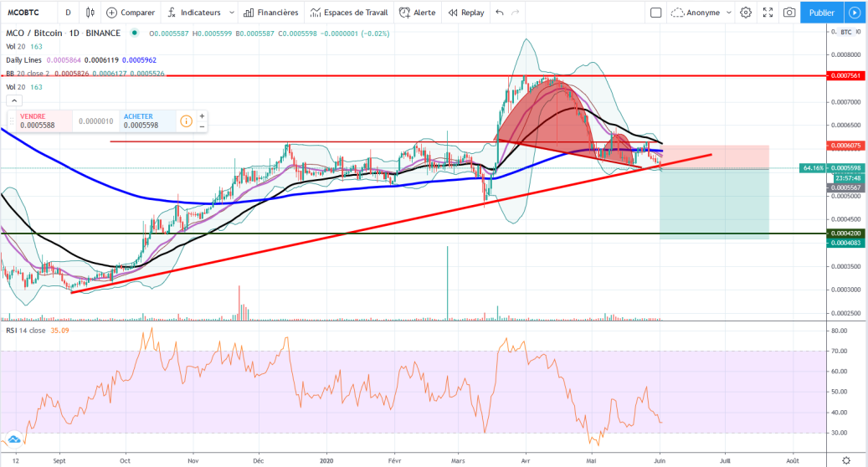The height and width of the screenshot is (467, 868).
Task: Select the pink stop-loss zone of position
Action: pyautogui.click(x=714, y=157)
